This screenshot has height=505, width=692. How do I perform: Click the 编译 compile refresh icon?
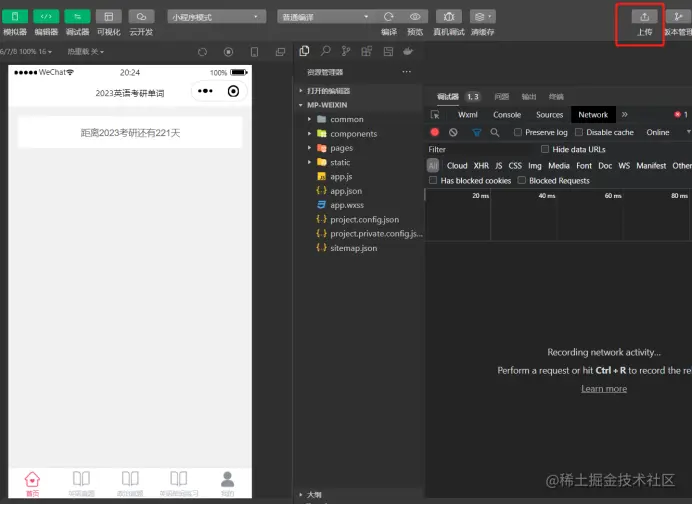click(x=389, y=17)
